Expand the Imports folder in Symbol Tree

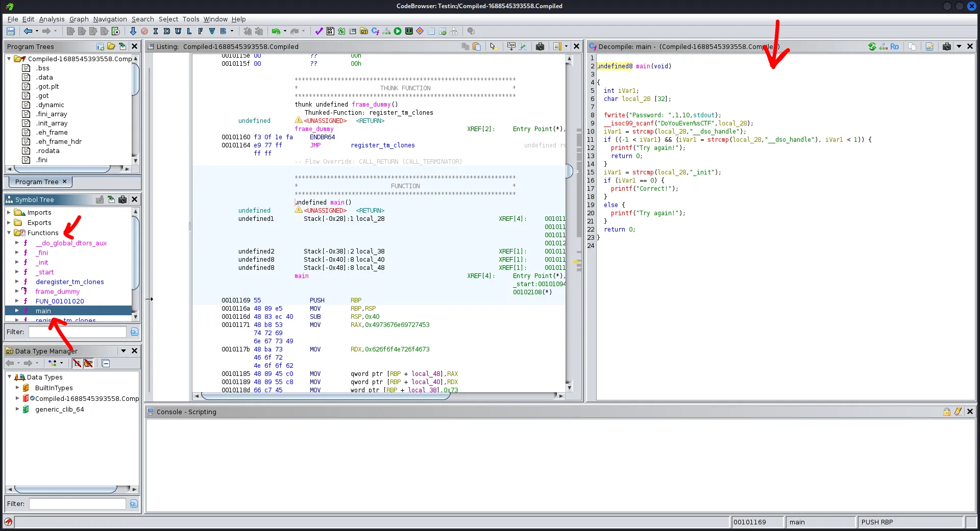point(9,212)
